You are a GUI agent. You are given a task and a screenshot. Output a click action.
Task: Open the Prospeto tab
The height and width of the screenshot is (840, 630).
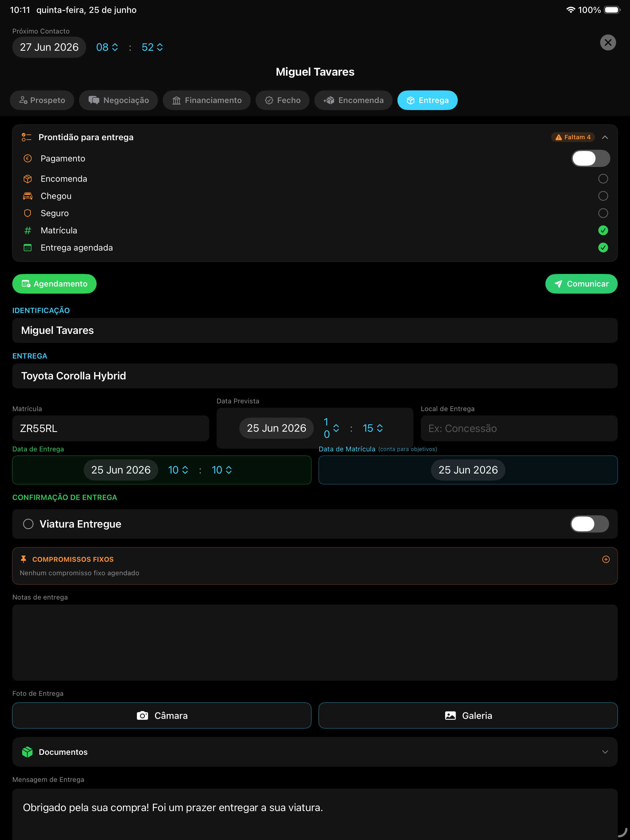(x=42, y=100)
